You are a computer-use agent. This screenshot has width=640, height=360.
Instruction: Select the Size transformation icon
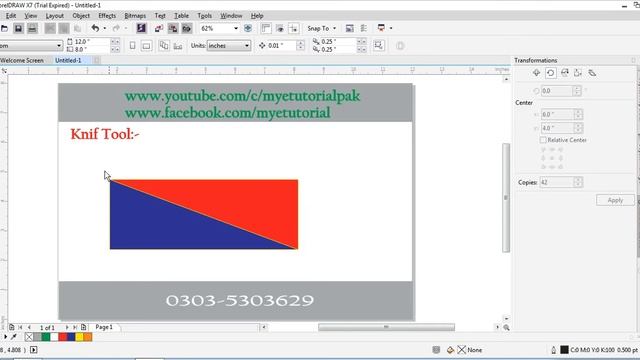pyautogui.click(x=578, y=73)
